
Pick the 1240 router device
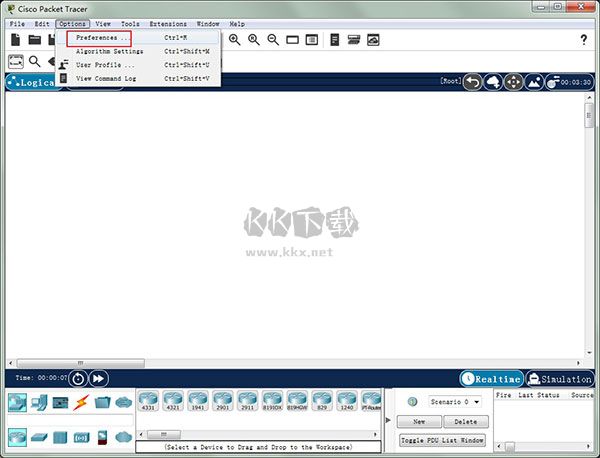coord(347,401)
